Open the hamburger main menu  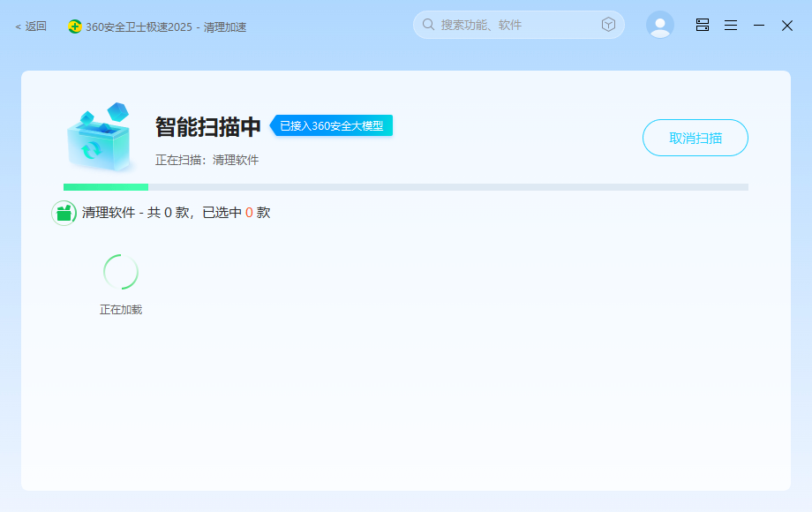[731, 25]
